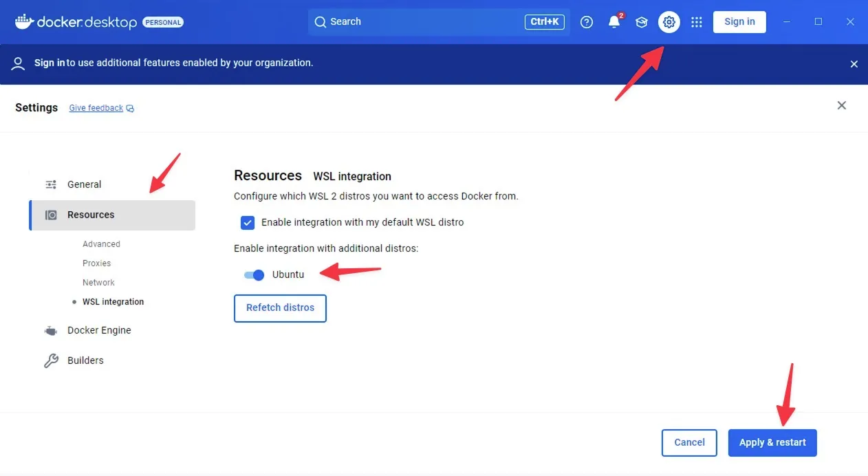Open the help question mark icon
The width and height of the screenshot is (868, 476).
587,22
